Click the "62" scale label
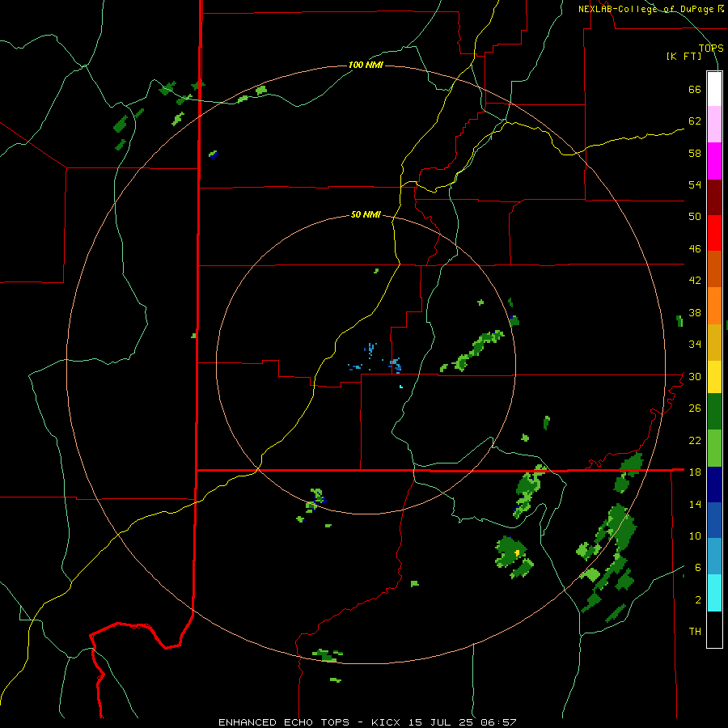 pyautogui.click(x=695, y=121)
